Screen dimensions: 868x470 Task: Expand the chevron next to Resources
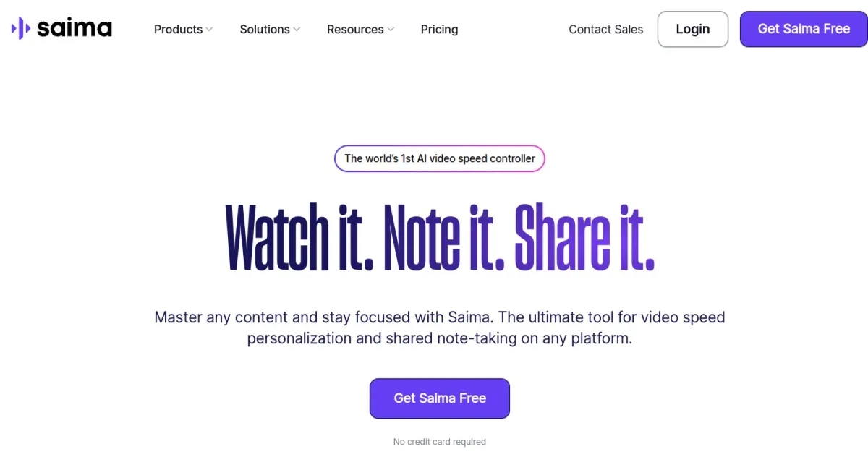(x=391, y=30)
